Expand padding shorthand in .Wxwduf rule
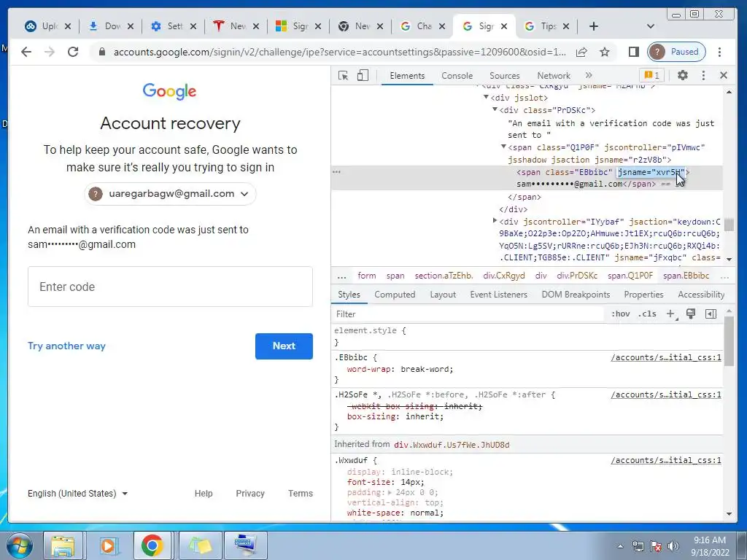This screenshot has height=560, width=747. click(x=390, y=492)
